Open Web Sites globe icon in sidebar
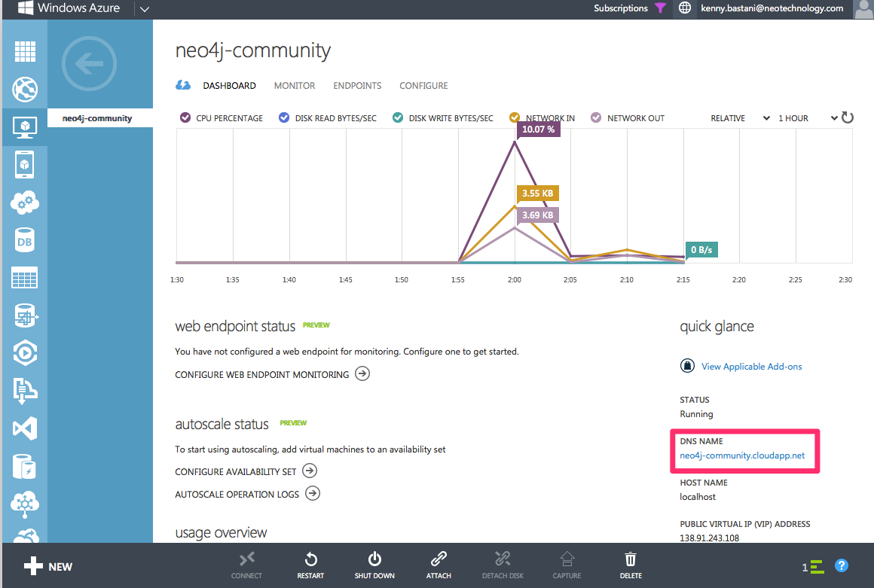 pos(25,89)
